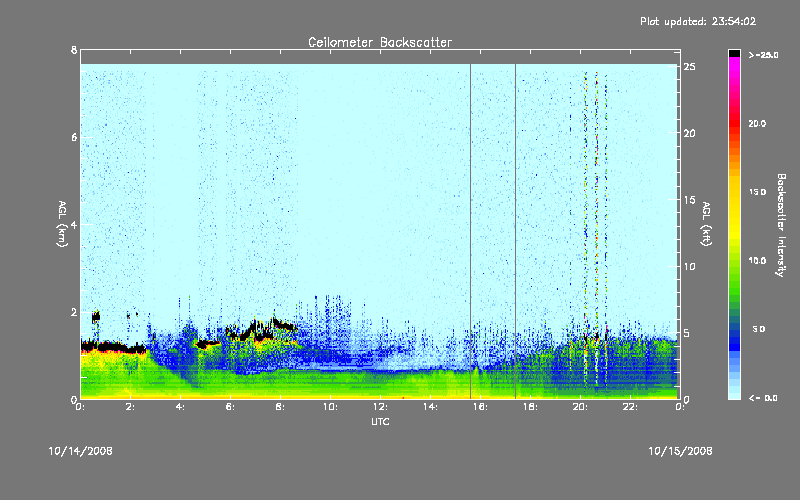
Task: Click the left 'AGL (km)' axis label
Action: (x=62, y=224)
